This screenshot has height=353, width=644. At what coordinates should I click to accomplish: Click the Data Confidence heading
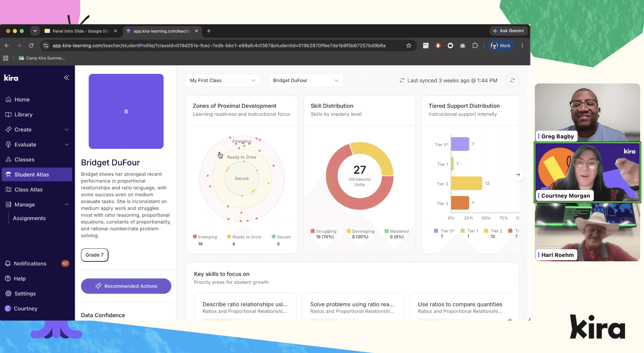tap(103, 315)
